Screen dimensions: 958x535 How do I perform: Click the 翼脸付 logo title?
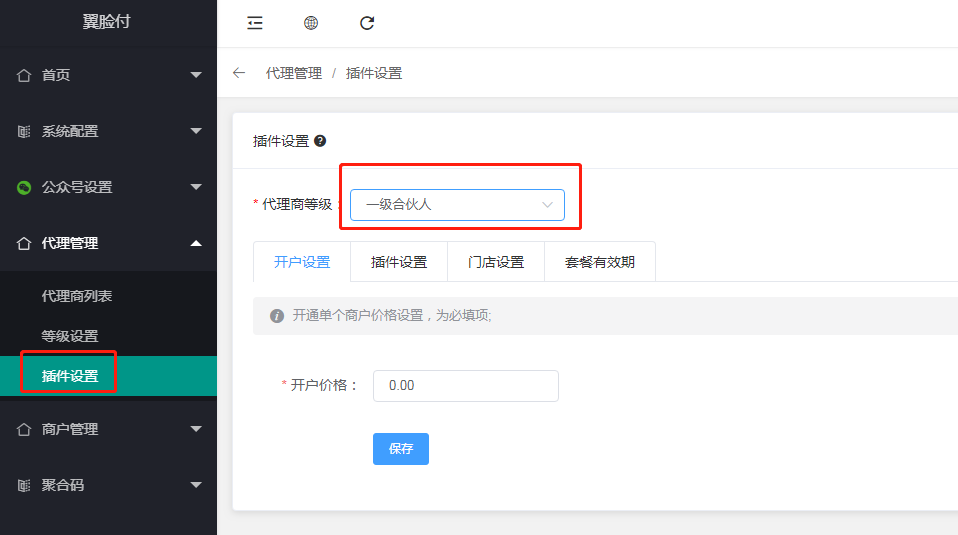click(107, 21)
